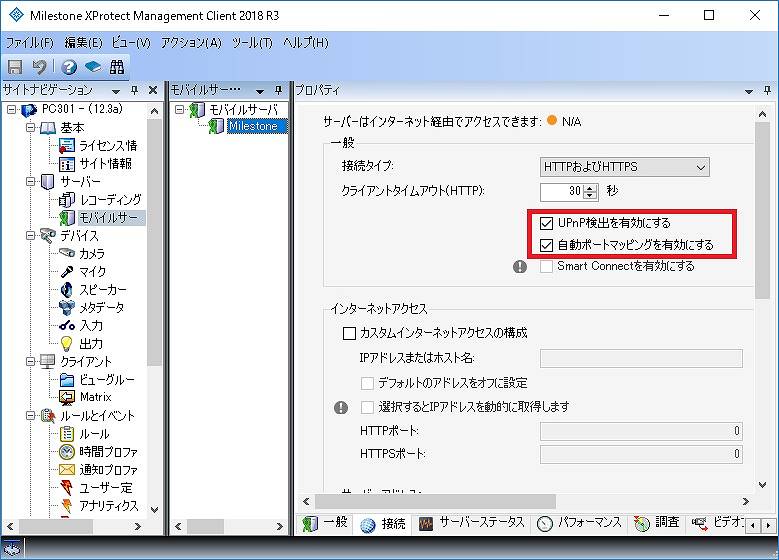Select the アナリティクス item
The height and width of the screenshot is (560, 779).
(x=109, y=506)
